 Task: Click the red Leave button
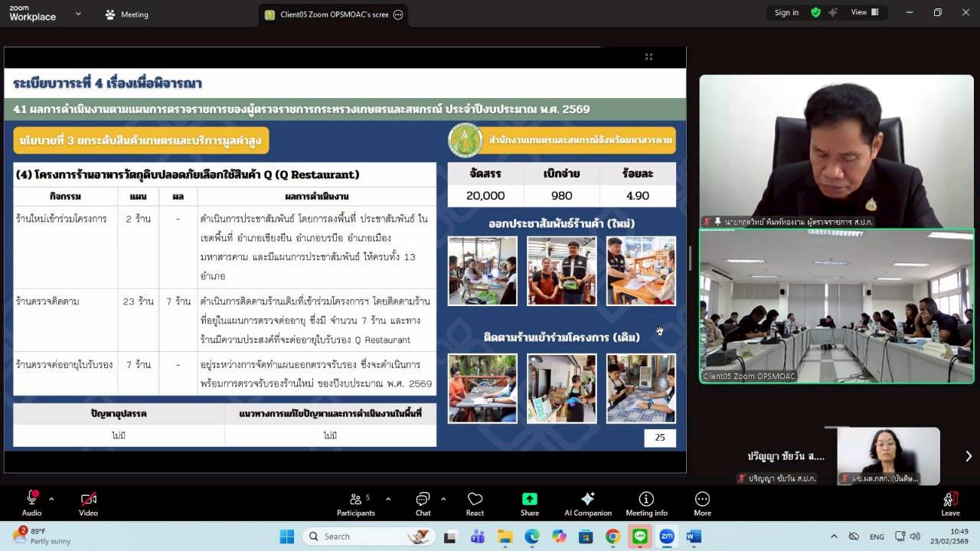pos(949,501)
